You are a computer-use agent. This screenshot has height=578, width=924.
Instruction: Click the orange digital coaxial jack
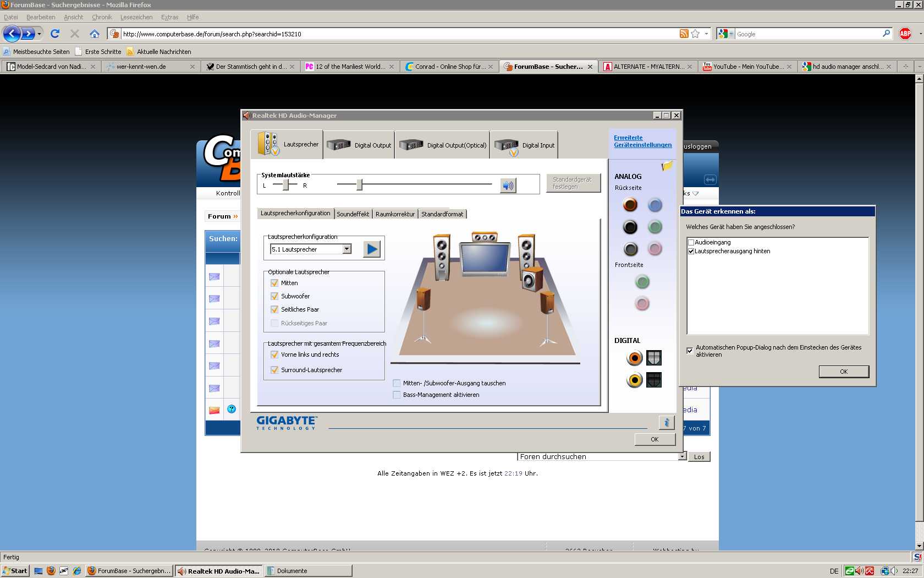click(635, 358)
